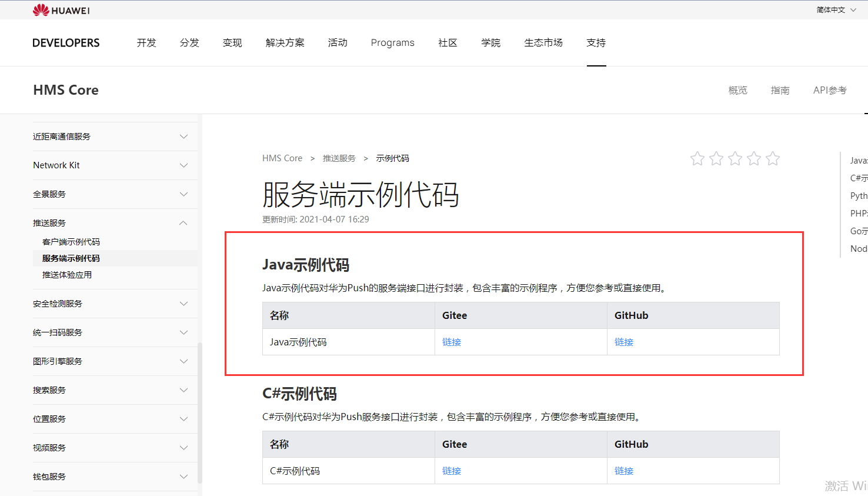Jump to Python section in page outline
Viewport: 868px width, 496px height.
pos(859,195)
